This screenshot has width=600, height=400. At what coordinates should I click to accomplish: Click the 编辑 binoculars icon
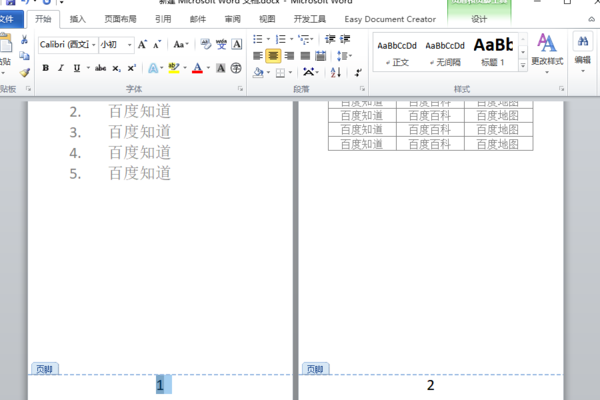coord(583,41)
